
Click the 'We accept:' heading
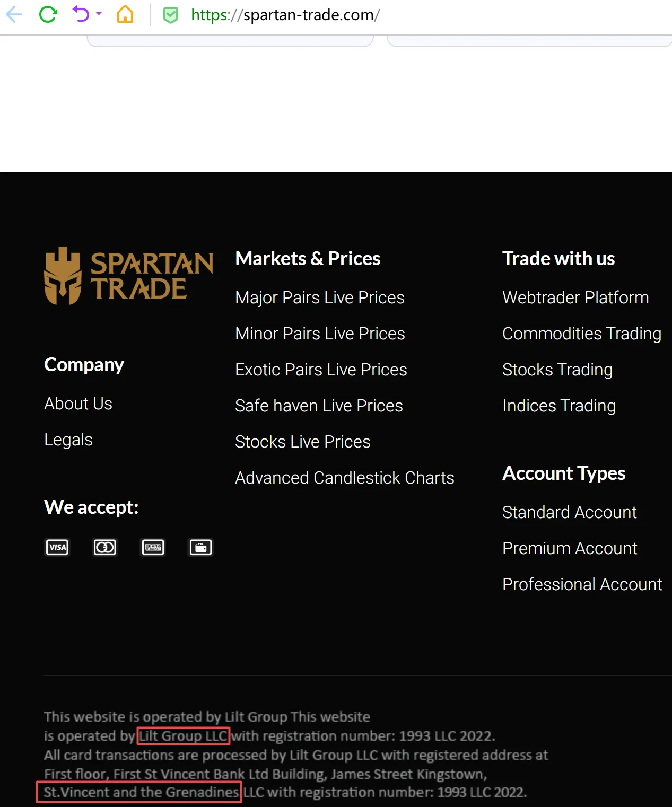[91, 507]
